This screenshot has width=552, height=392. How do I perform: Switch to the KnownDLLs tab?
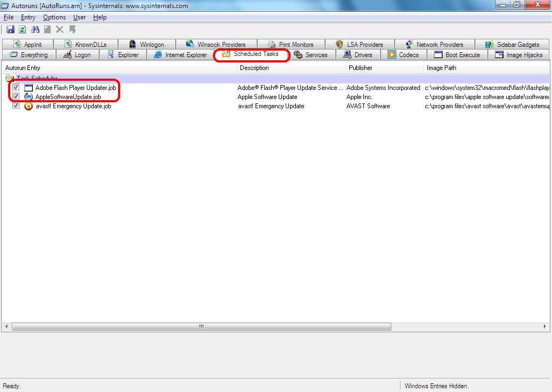point(86,44)
